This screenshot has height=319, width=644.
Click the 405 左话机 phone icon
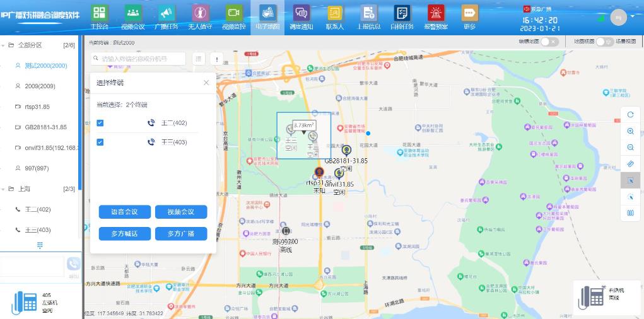pos(24,303)
